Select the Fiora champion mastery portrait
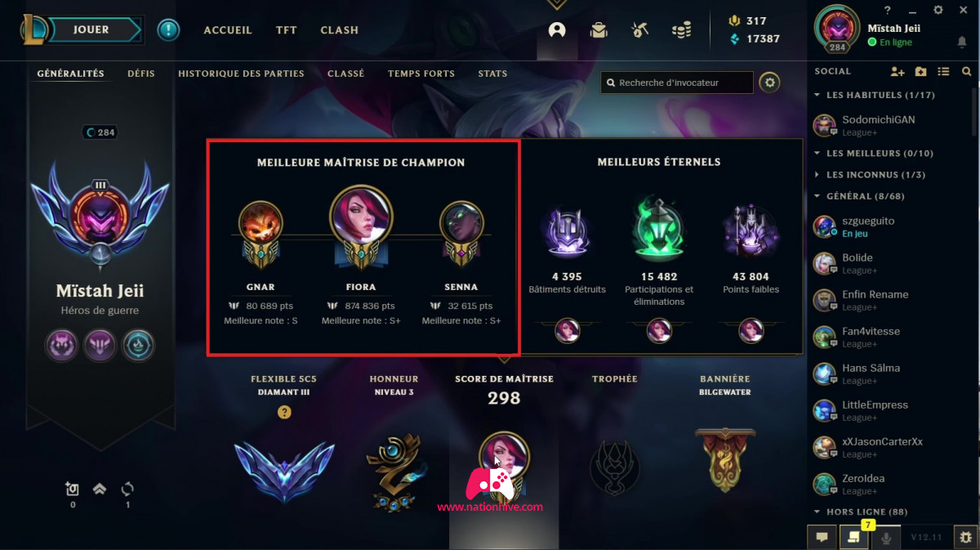 click(361, 217)
